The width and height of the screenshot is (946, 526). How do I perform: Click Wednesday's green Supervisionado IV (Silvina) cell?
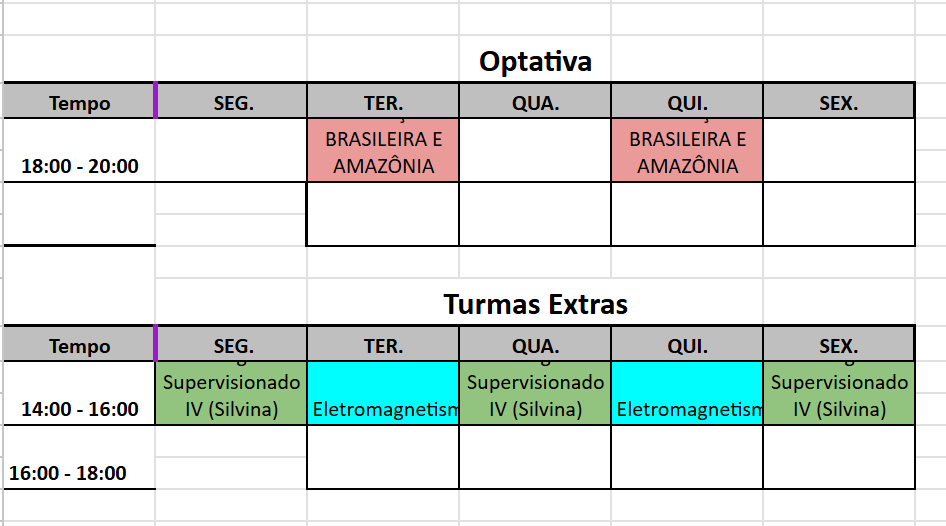[535, 395]
